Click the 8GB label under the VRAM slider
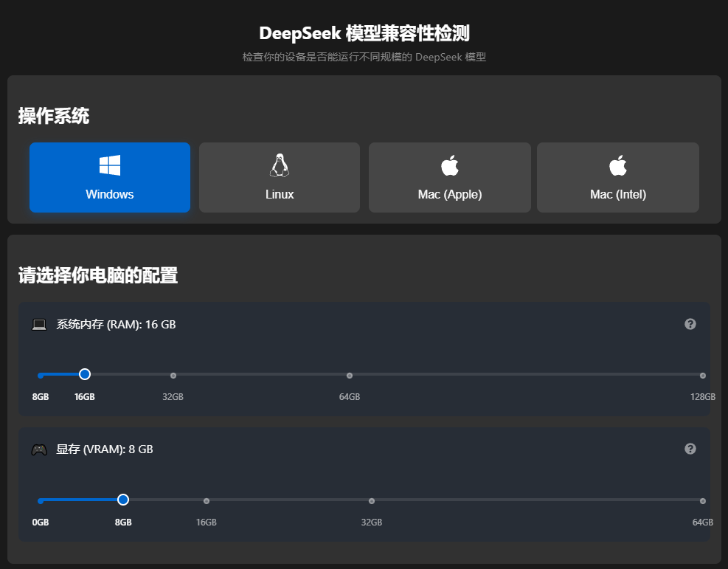 tap(123, 522)
